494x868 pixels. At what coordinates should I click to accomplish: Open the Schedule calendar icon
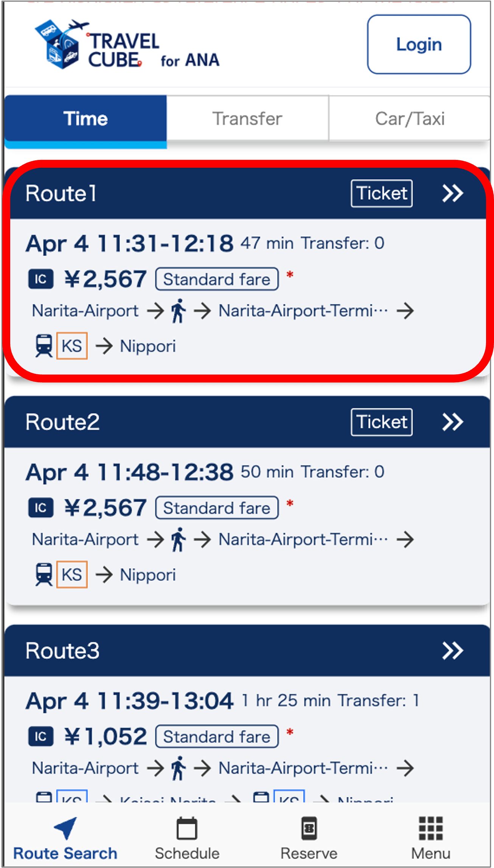[187, 829]
